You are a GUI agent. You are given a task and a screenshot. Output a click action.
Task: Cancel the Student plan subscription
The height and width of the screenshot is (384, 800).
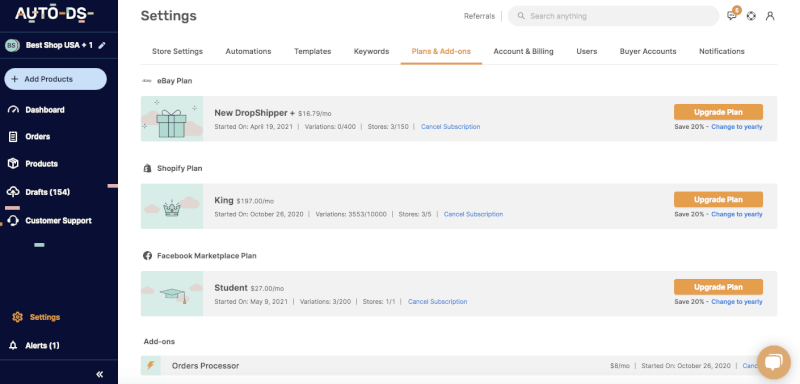(x=438, y=302)
